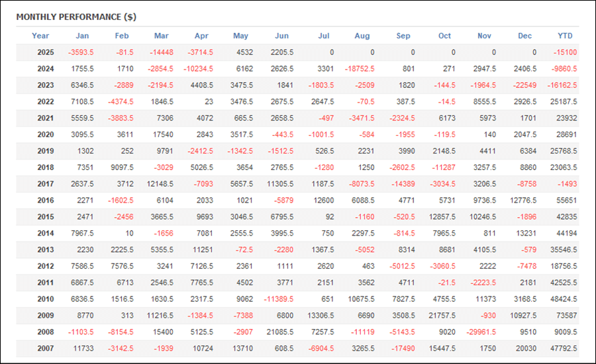Click the 2025 March value -14448

pos(162,52)
